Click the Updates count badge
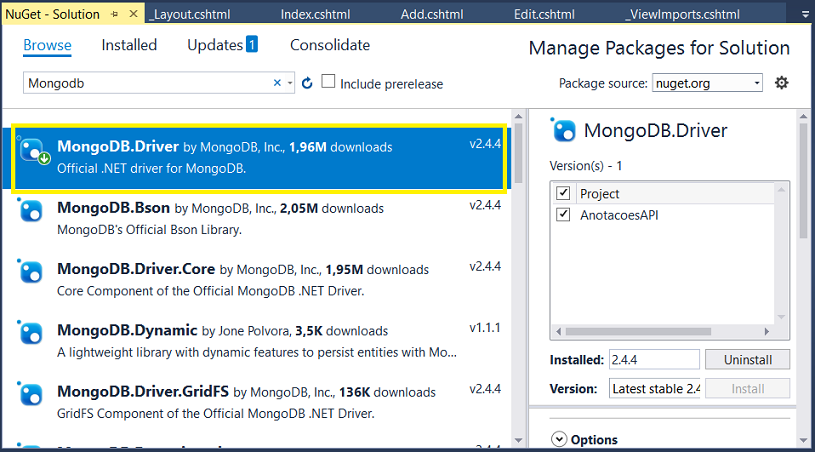Viewport: 815px width, 452px height. (x=252, y=44)
